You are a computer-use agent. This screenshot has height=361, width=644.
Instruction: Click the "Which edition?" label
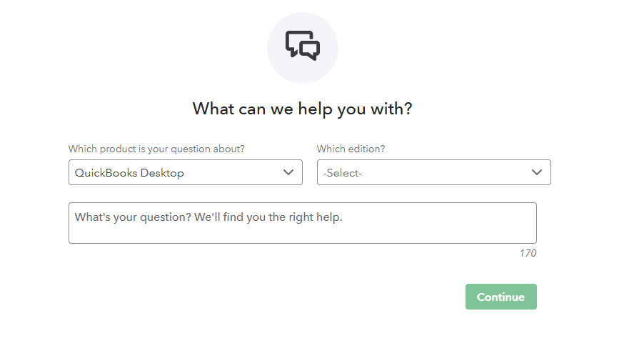point(351,149)
